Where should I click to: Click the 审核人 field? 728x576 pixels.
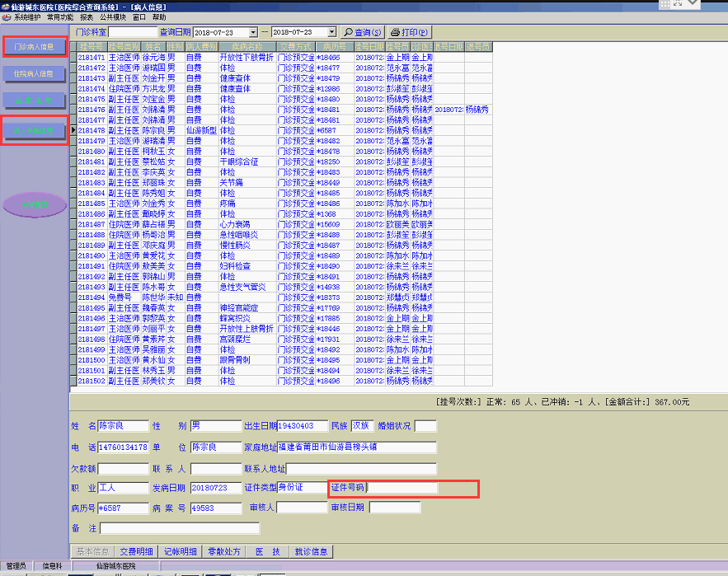point(302,508)
